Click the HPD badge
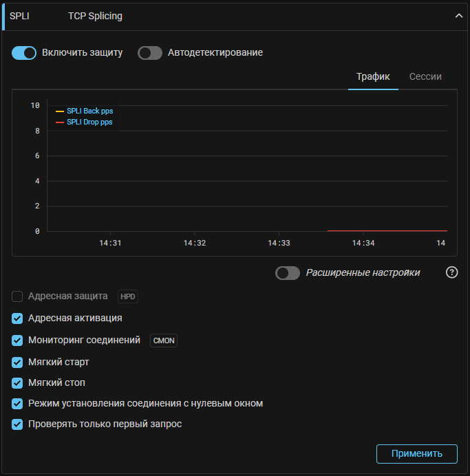The image size is (470, 476). tap(128, 296)
